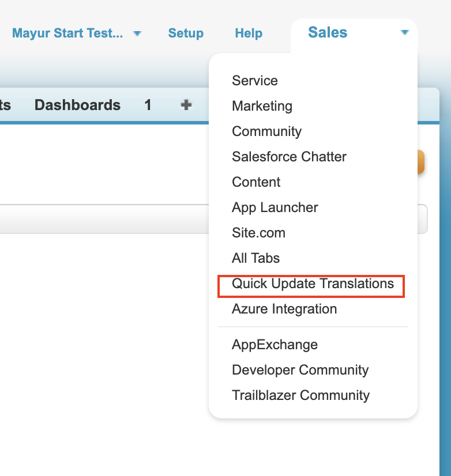The width and height of the screenshot is (451, 476).
Task: Open the Setup link
Action: (x=186, y=33)
